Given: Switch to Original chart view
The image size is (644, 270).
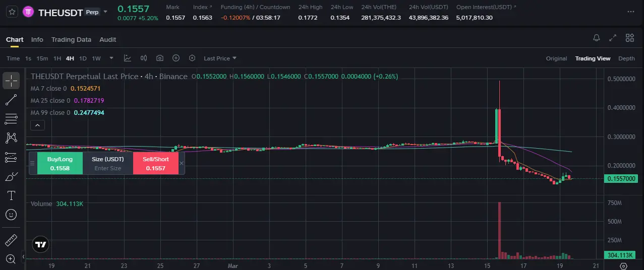Looking at the screenshot, I should pos(556,58).
